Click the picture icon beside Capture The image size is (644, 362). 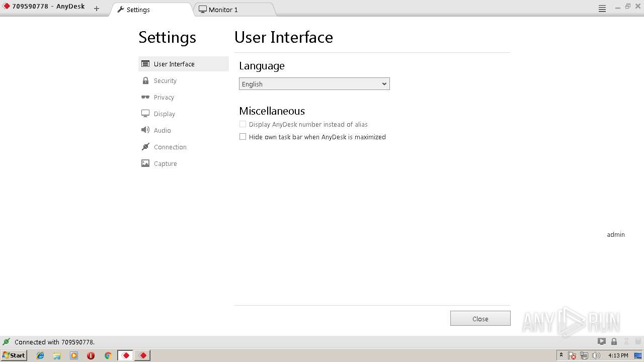[145, 163]
